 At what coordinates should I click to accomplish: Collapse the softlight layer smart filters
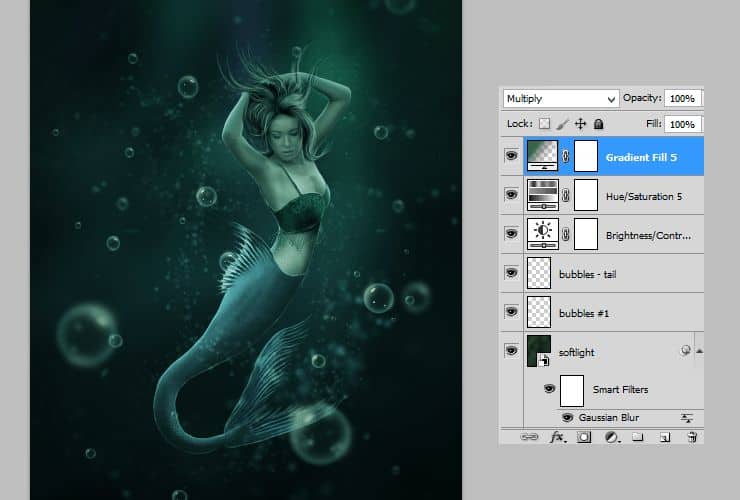(698, 351)
